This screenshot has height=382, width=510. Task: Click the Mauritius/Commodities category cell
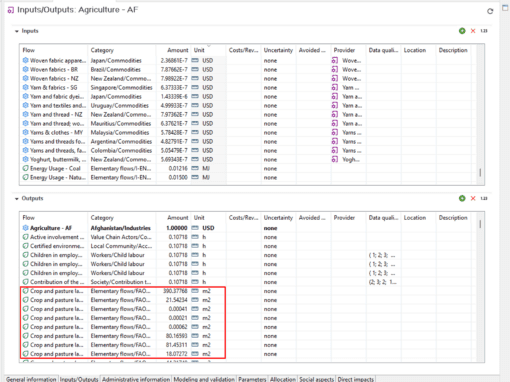(x=121, y=123)
